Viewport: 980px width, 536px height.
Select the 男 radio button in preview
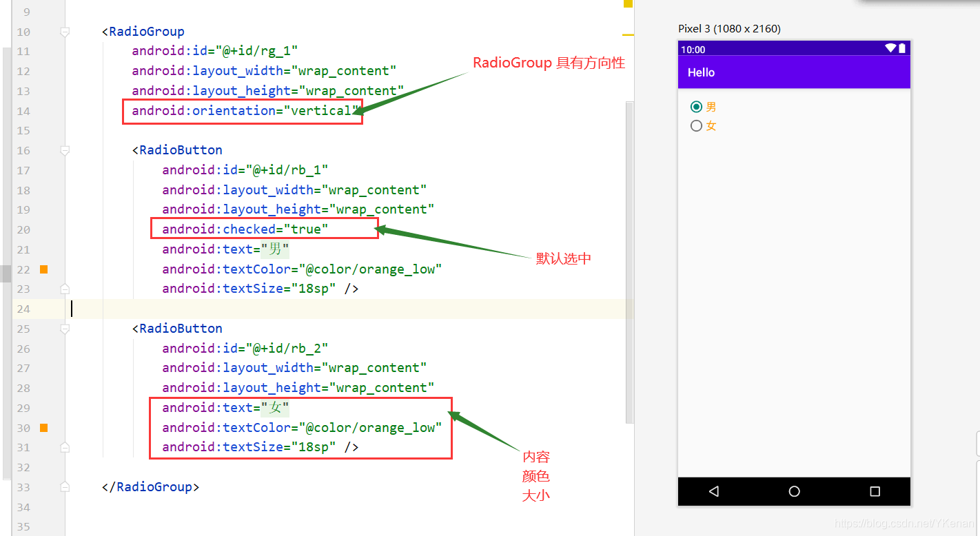pyautogui.click(x=696, y=107)
